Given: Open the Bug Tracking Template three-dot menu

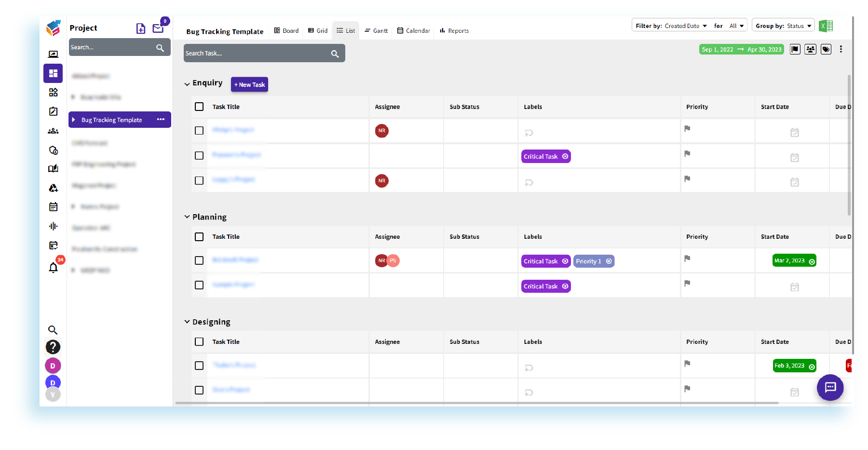Looking at the screenshot, I should (161, 120).
